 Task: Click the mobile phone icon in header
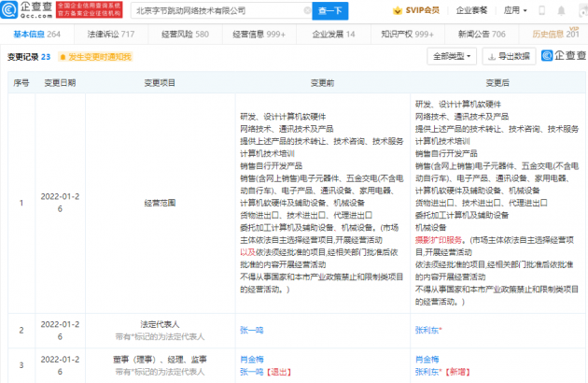coord(541,10)
